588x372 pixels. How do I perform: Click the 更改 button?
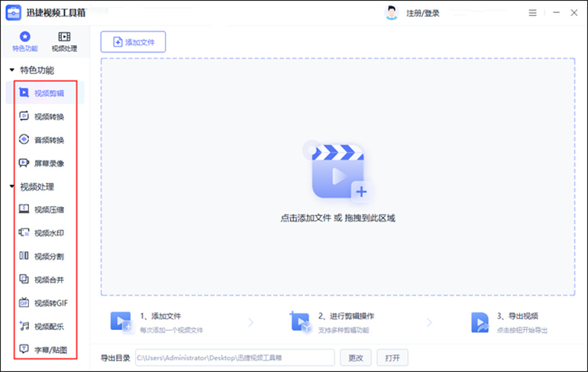[x=356, y=357]
